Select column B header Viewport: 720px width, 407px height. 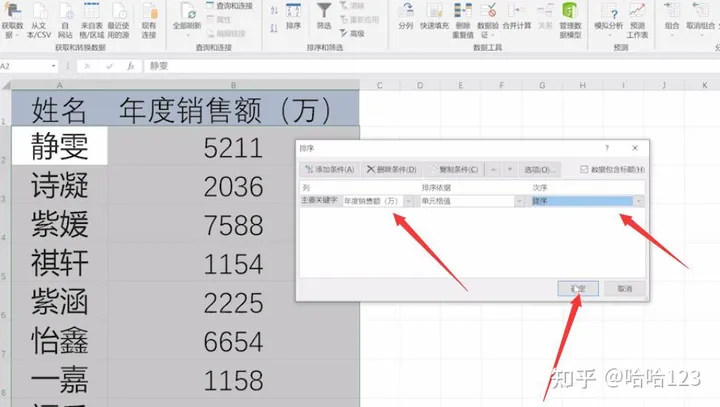(x=233, y=85)
